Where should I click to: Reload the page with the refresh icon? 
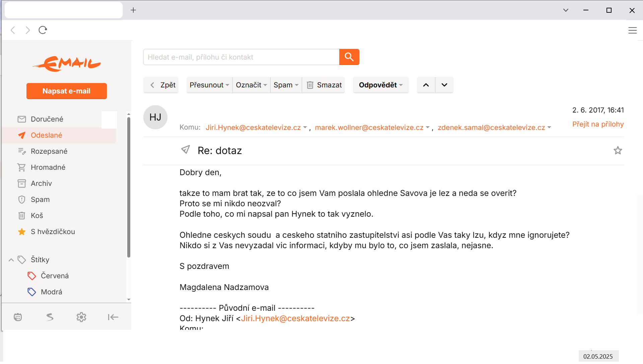[43, 30]
